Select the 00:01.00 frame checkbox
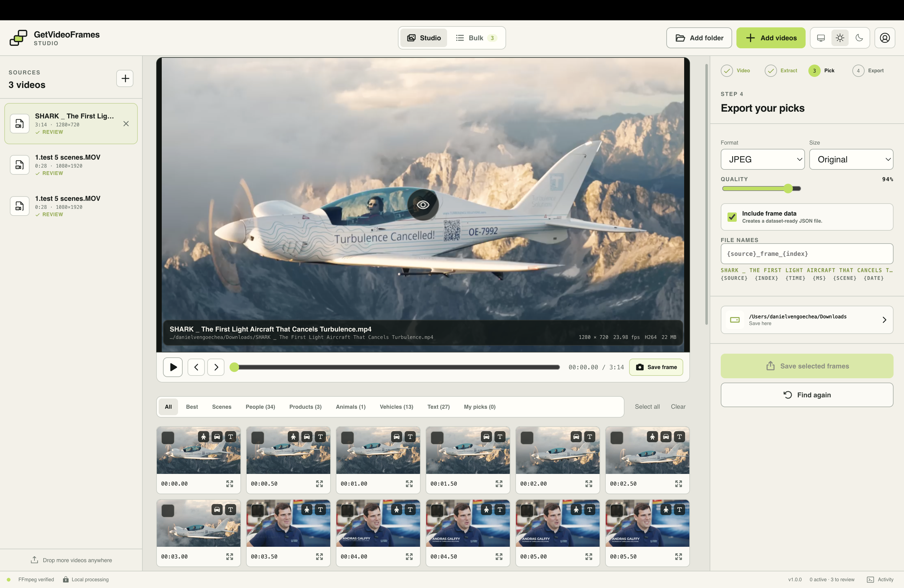The height and width of the screenshot is (588, 904). (347, 438)
